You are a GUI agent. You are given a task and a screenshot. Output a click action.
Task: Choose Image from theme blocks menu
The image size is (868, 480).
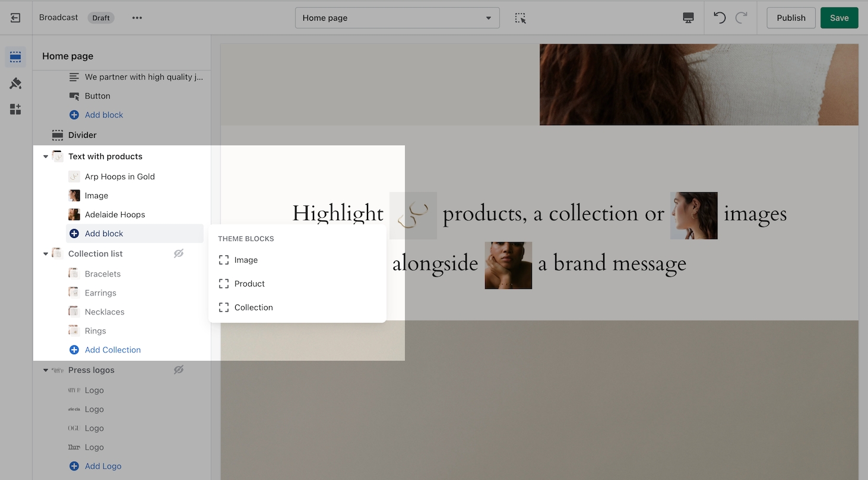246,260
